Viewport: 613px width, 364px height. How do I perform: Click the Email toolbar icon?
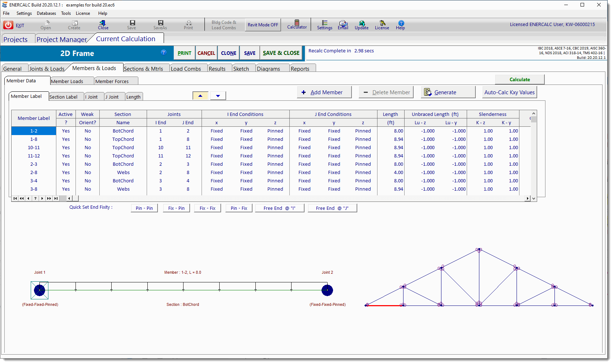pos(343,25)
